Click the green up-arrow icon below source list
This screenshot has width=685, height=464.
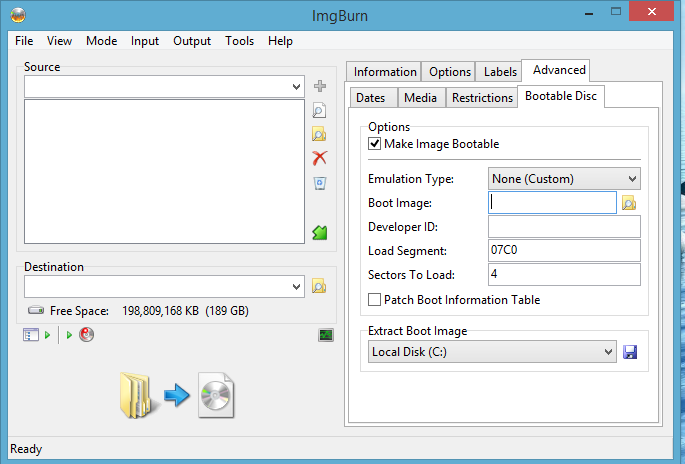320,232
